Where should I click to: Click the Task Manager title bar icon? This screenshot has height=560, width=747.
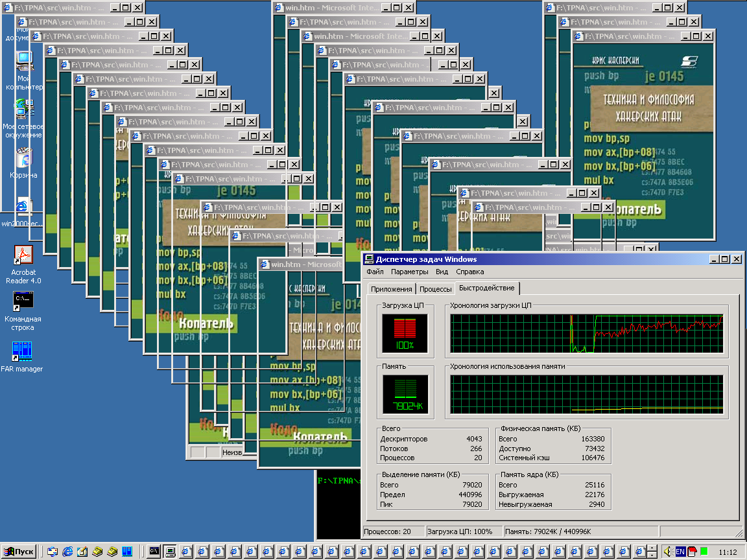point(369,259)
